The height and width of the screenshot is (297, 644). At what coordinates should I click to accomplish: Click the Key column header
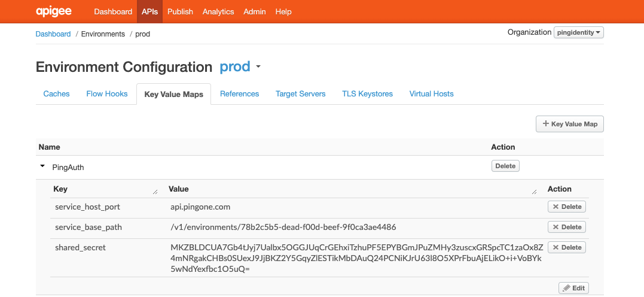(x=60, y=189)
